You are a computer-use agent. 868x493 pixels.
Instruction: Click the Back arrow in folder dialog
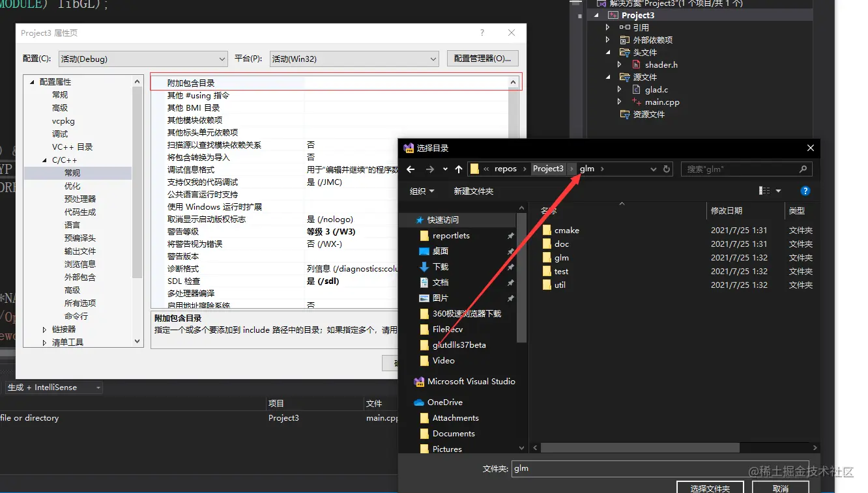pyautogui.click(x=411, y=169)
